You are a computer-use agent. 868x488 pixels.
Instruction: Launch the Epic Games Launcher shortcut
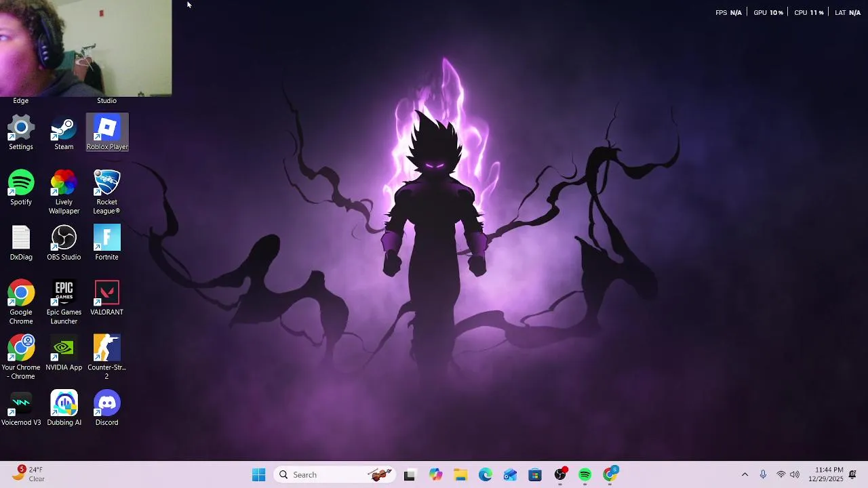coord(64,303)
